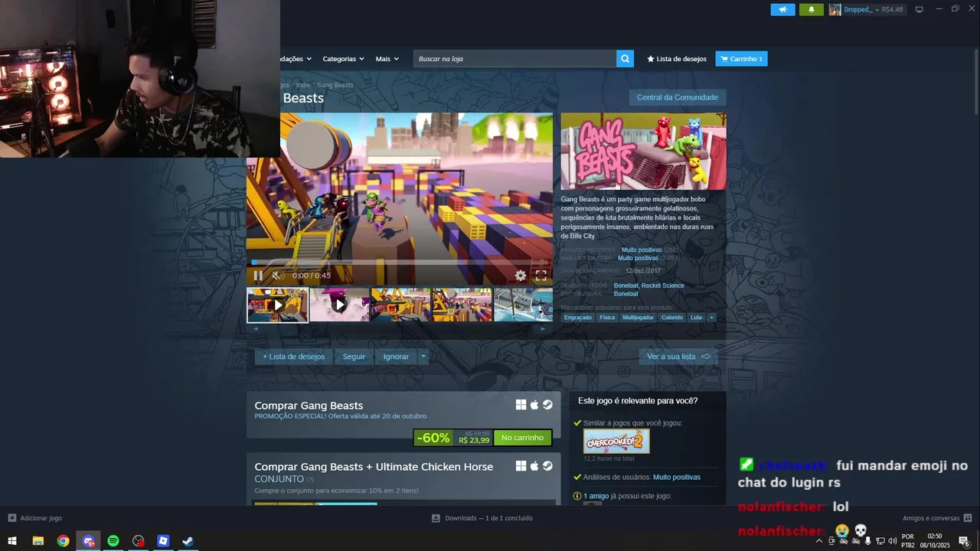This screenshot has height=551, width=980.
Task: Open Amigos e conversas chat icon
Action: coord(968,518)
